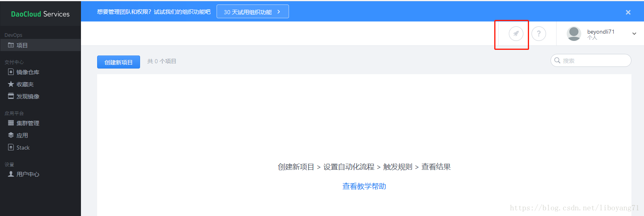Click the 个人 label under the username

[592, 38]
